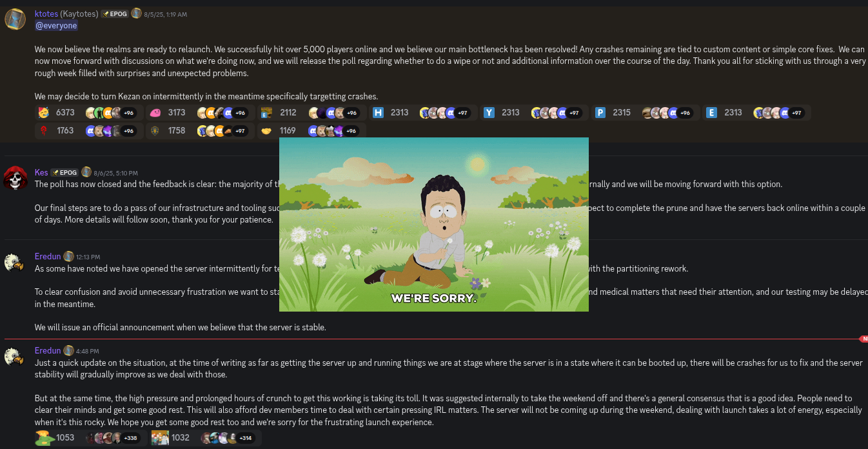This screenshot has width=868, height=449.
Task: Show the +314 more reactors on the 1032 reaction
Action: point(246,438)
